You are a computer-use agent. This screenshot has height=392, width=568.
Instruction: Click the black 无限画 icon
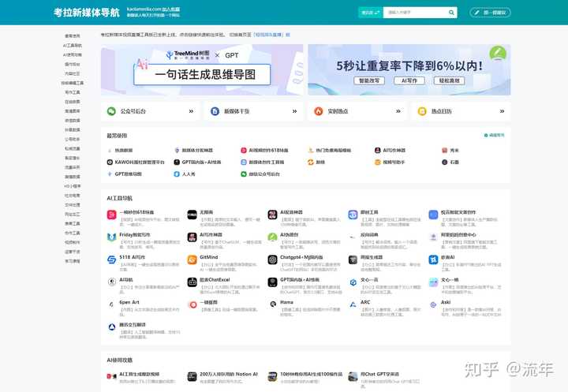coord(192,215)
